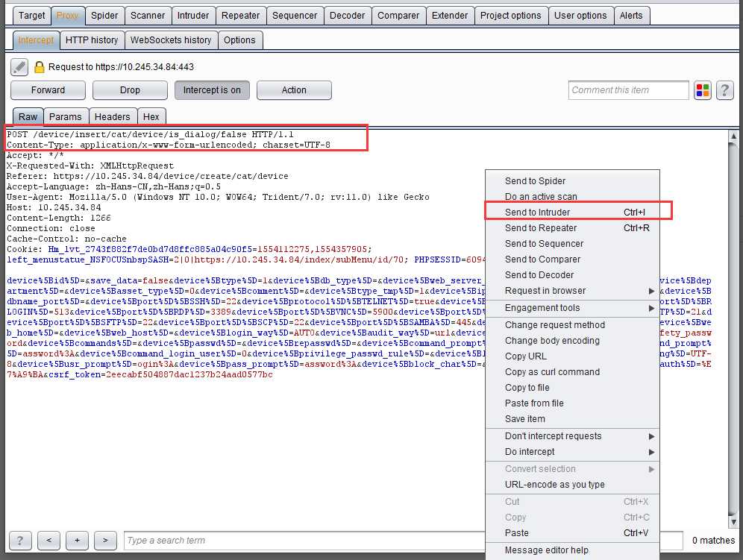Click the plus search options button
This screenshot has width=743, height=560.
click(77, 541)
